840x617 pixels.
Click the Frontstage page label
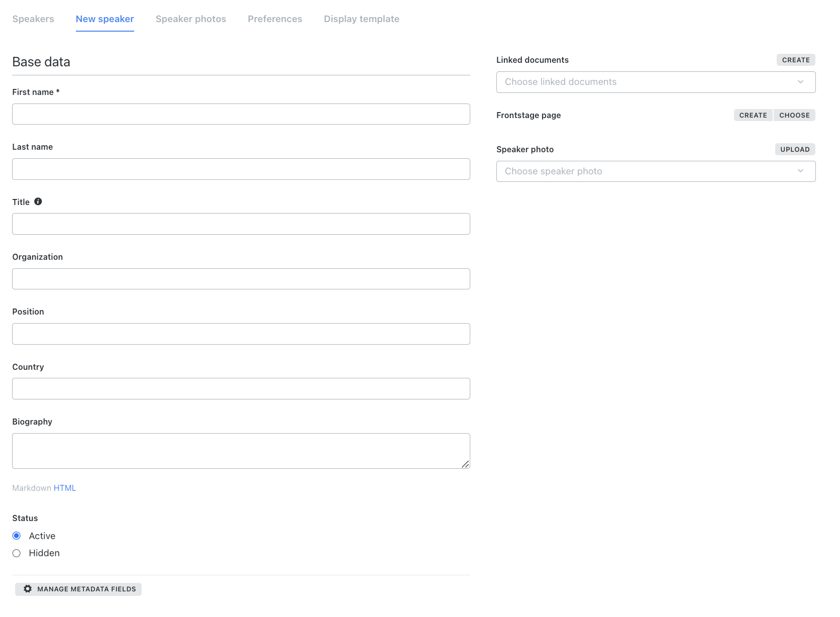(529, 115)
